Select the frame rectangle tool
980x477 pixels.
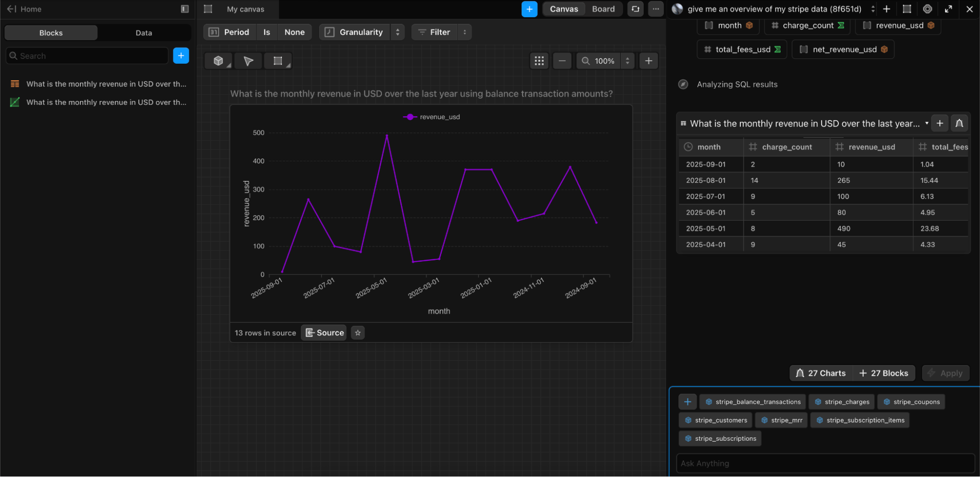[x=278, y=61]
